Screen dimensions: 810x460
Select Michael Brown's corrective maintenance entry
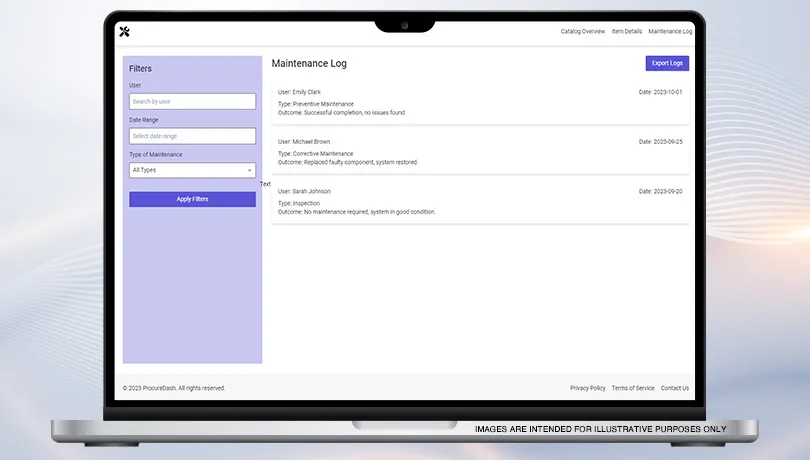[x=480, y=151]
